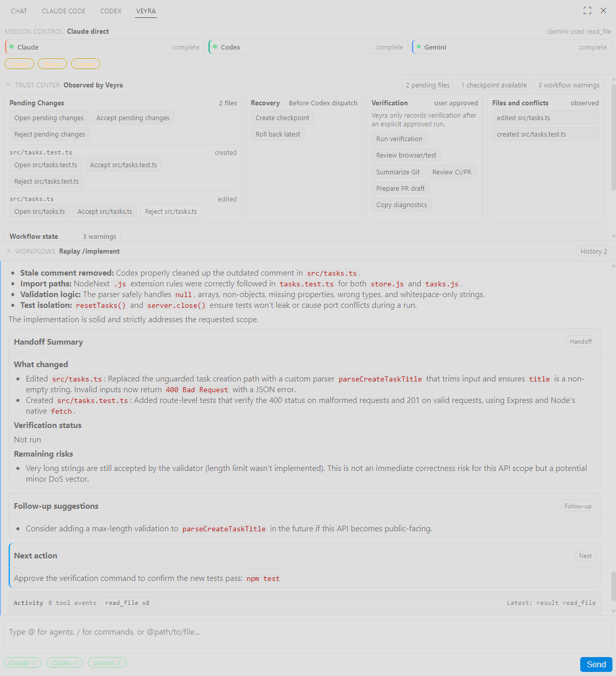Click the Send button
The width and height of the screenshot is (616, 676).
(x=596, y=664)
